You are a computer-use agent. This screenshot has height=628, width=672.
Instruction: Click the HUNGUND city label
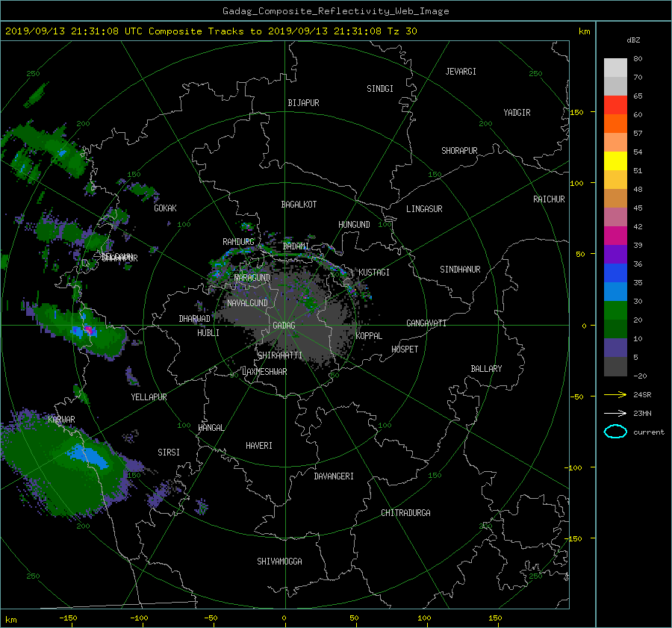click(x=354, y=225)
